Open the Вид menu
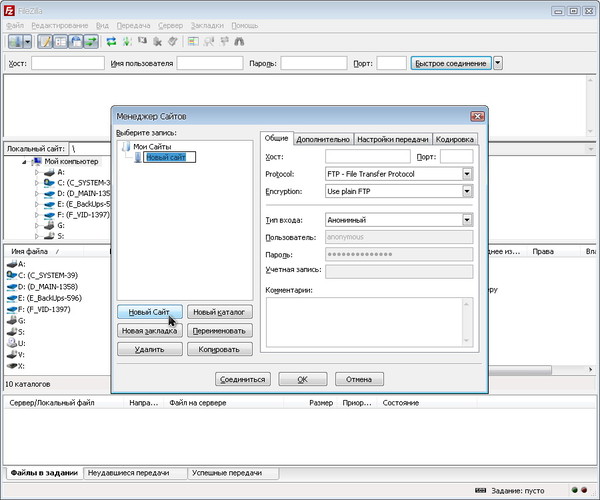The width and height of the screenshot is (600, 500). (x=102, y=26)
